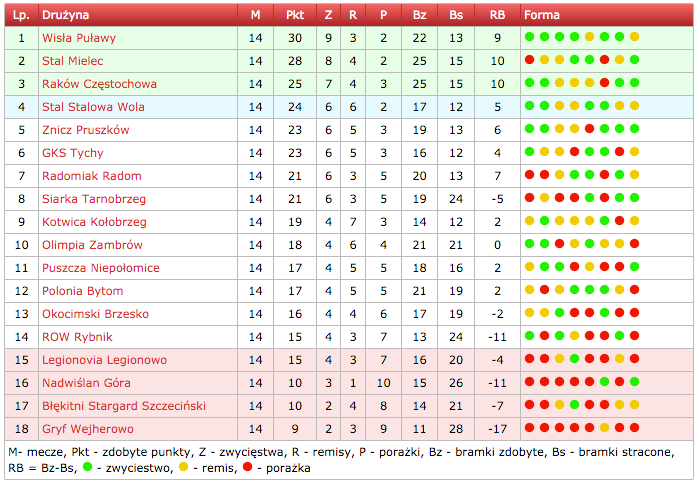Click the first form dot for Kotwica Kołobrzeg
Viewport: 697px width, 483px height.
(x=530, y=222)
